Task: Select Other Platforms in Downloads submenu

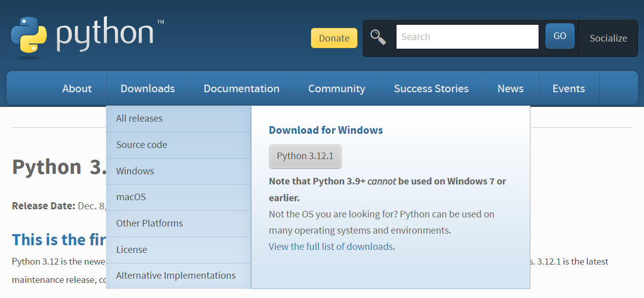Action: 178,223
